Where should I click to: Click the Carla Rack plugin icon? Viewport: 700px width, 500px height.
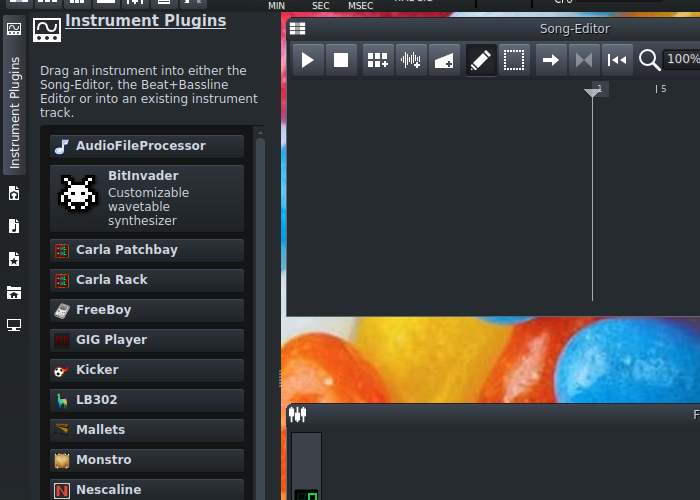pyautogui.click(x=62, y=280)
